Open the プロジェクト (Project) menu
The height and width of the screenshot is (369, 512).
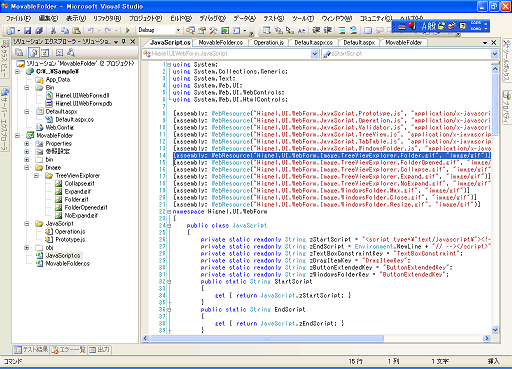click(x=146, y=18)
